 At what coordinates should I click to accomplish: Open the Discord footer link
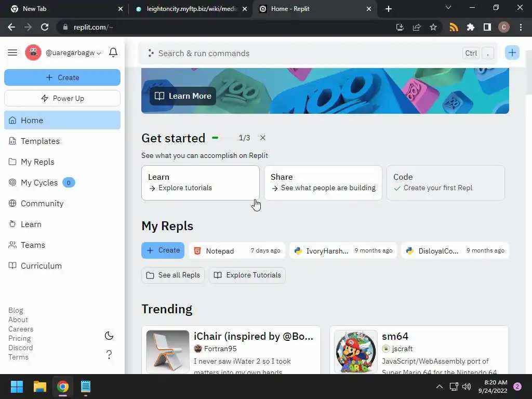point(20,348)
